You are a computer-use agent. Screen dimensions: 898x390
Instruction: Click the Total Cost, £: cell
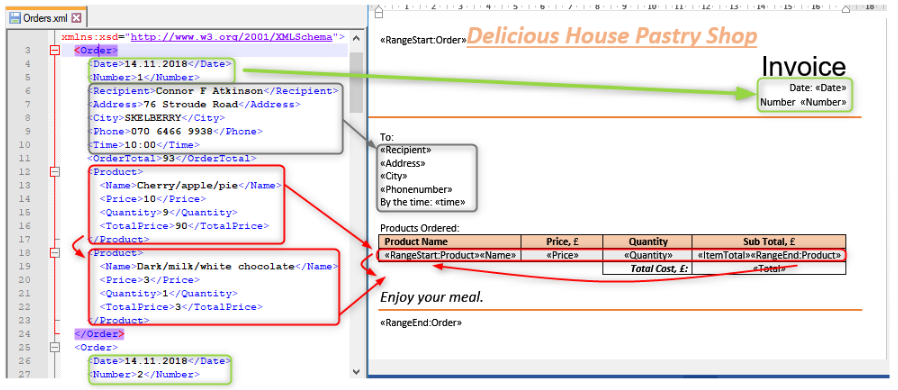click(648, 269)
